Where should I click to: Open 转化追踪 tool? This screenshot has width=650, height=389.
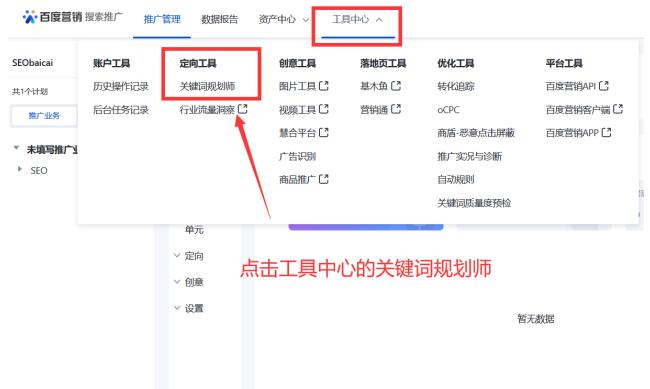456,86
